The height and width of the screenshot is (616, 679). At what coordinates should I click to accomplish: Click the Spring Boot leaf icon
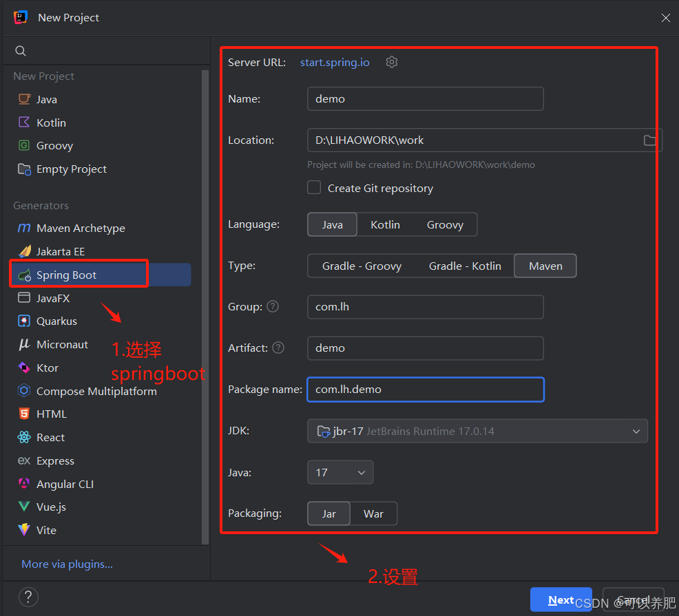[x=25, y=275]
